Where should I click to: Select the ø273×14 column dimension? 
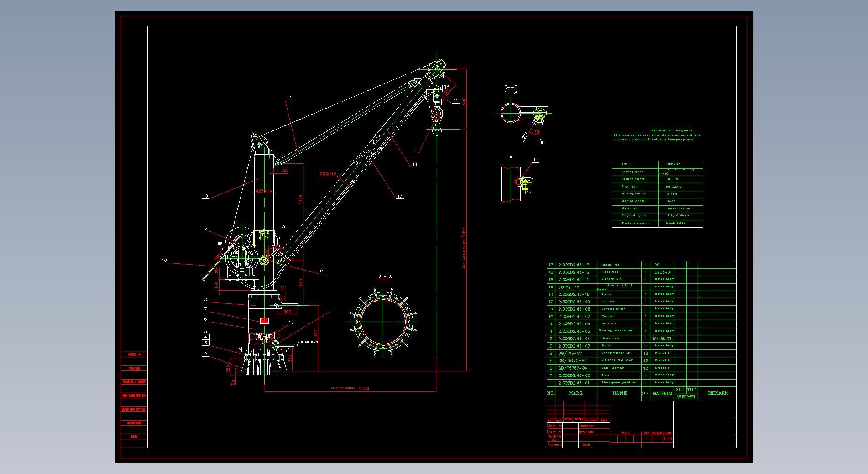(x=264, y=191)
